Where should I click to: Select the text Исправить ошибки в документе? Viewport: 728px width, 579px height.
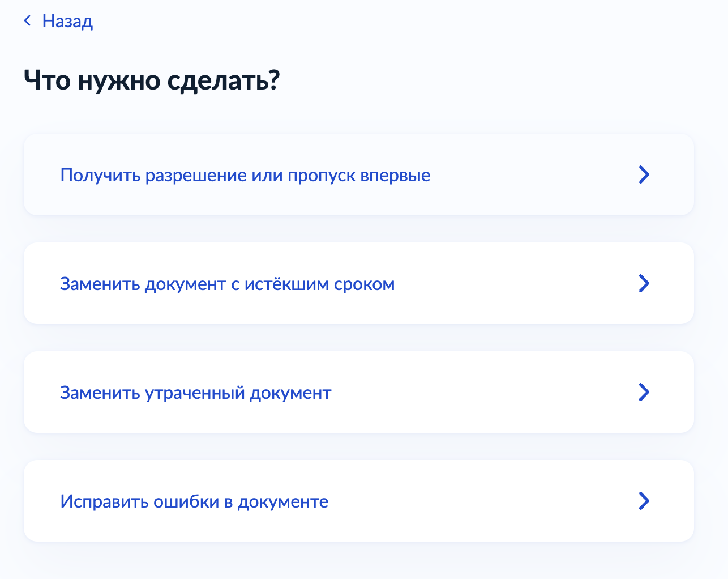pyautogui.click(x=194, y=501)
